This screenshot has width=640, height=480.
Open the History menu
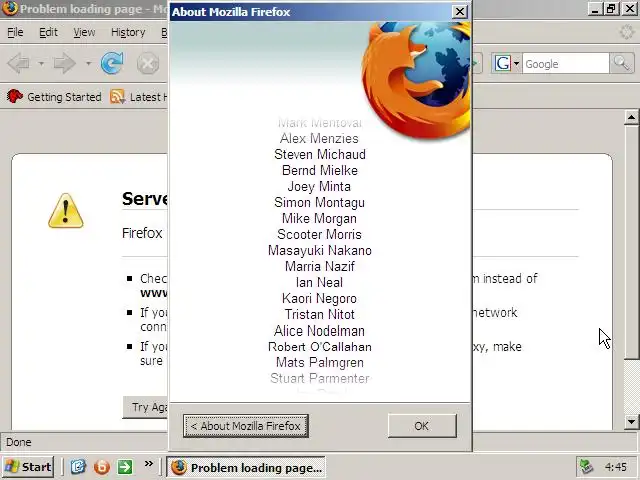pyautogui.click(x=128, y=32)
